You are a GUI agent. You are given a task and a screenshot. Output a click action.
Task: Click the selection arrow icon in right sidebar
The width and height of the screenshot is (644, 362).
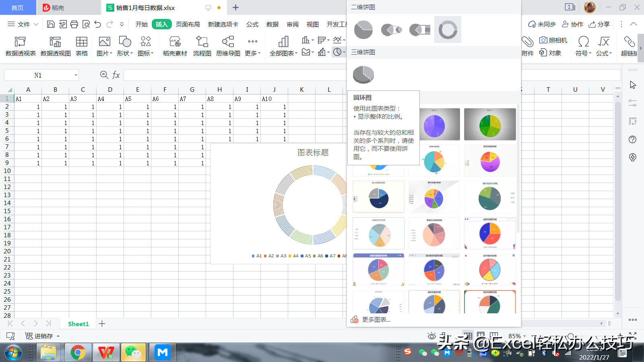(633, 85)
